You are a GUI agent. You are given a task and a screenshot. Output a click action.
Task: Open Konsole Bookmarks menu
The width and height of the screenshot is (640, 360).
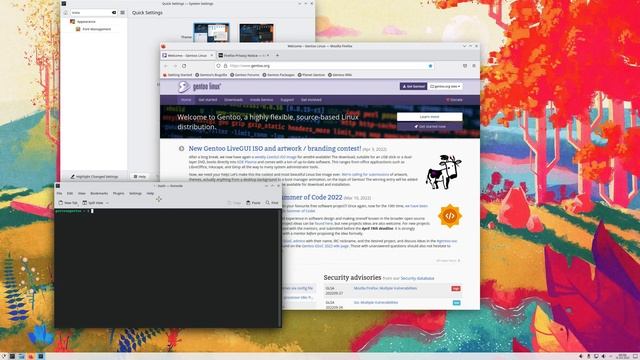pyautogui.click(x=99, y=193)
